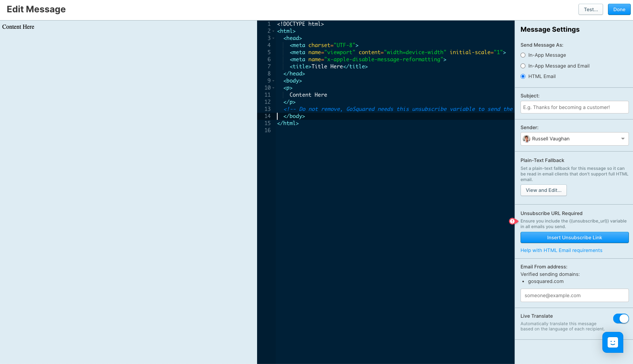Click Russell Vaughan's avatar in Sender
633x364 pixels.
coord(527,139)
